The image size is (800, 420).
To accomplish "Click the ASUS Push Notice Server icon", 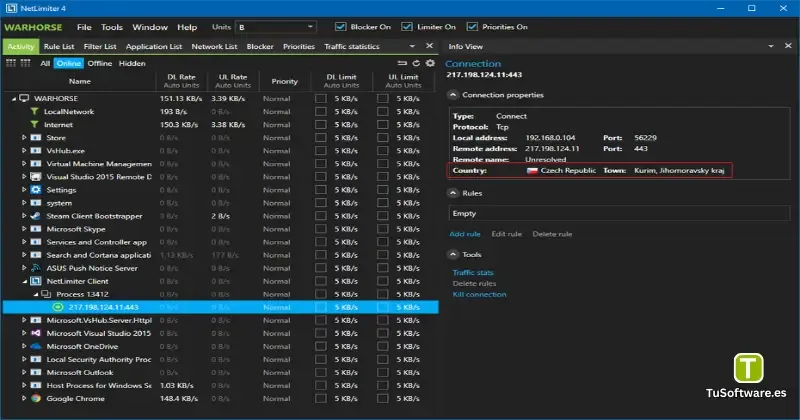I will click(x=36, y=268).
